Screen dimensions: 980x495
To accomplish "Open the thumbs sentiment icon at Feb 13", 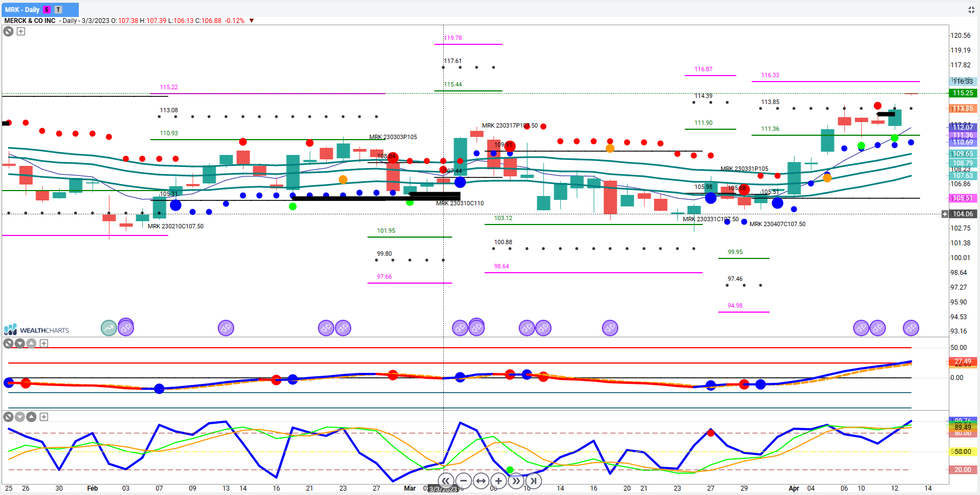I will click(x=226, y=328).
